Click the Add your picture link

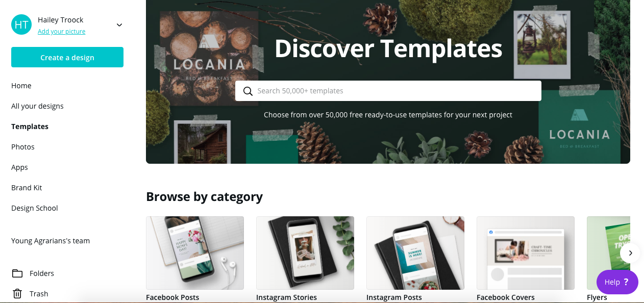(62, 32)
